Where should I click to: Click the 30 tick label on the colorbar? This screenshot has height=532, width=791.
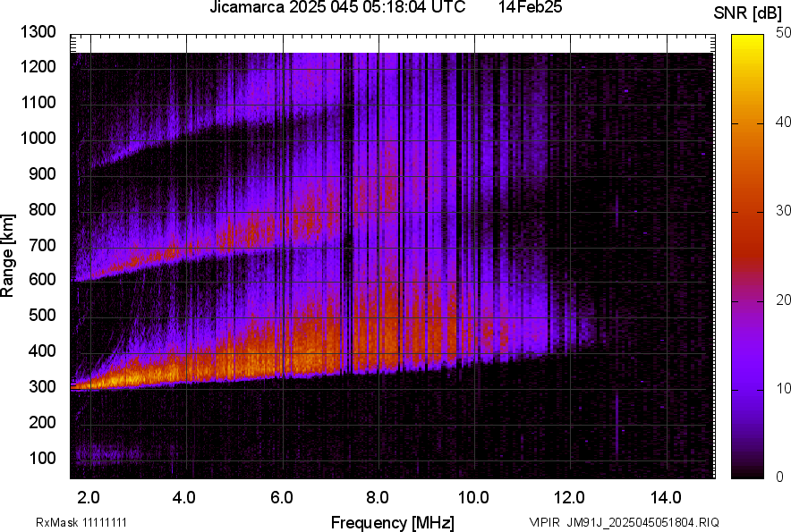point(783,211)
